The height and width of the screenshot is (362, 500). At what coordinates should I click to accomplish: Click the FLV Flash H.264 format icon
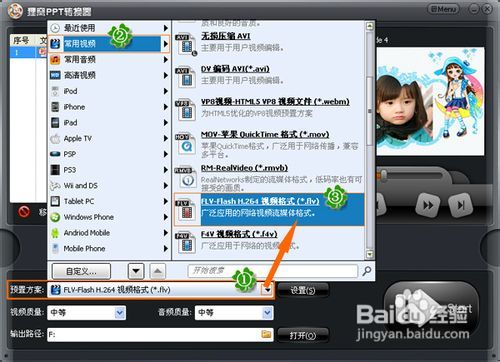[186, 210]
